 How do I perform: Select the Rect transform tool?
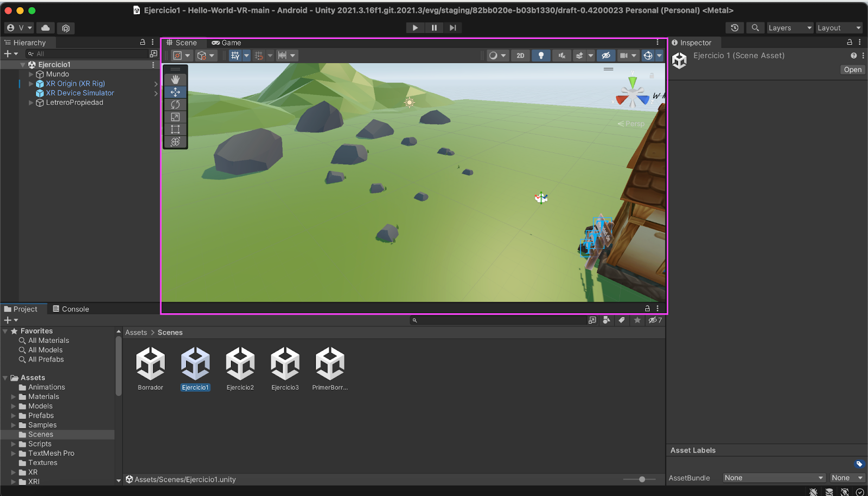(x=175, y=130)
